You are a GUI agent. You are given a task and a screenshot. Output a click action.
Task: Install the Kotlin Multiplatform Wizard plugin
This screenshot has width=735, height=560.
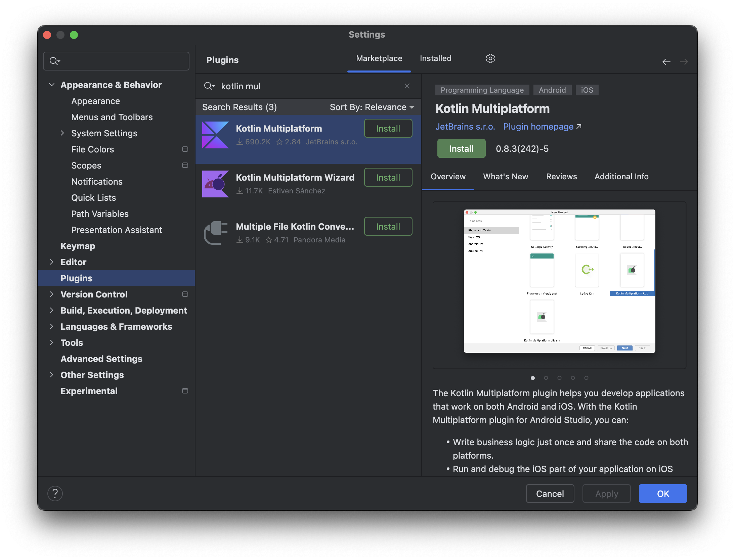(x=388, y=178)
